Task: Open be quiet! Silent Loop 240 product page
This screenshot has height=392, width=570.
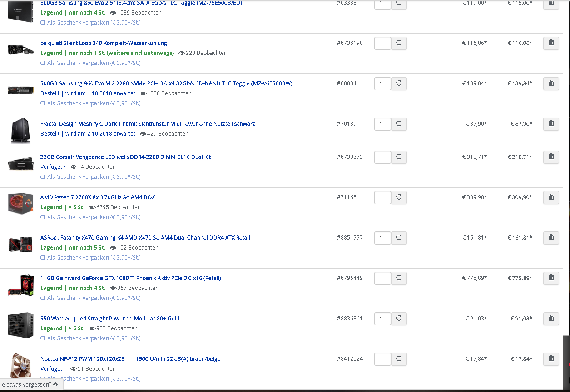Action: (x=104, y=43)
